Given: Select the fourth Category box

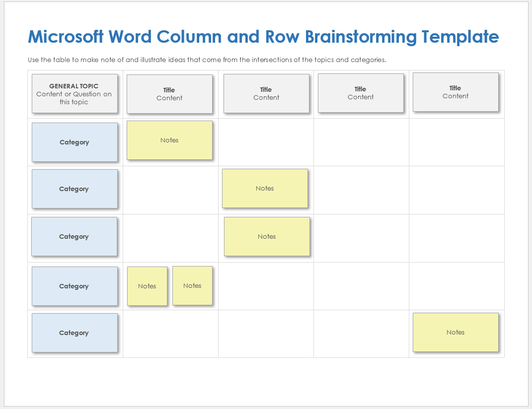Looking at the screenshot, I should [75, 286].
